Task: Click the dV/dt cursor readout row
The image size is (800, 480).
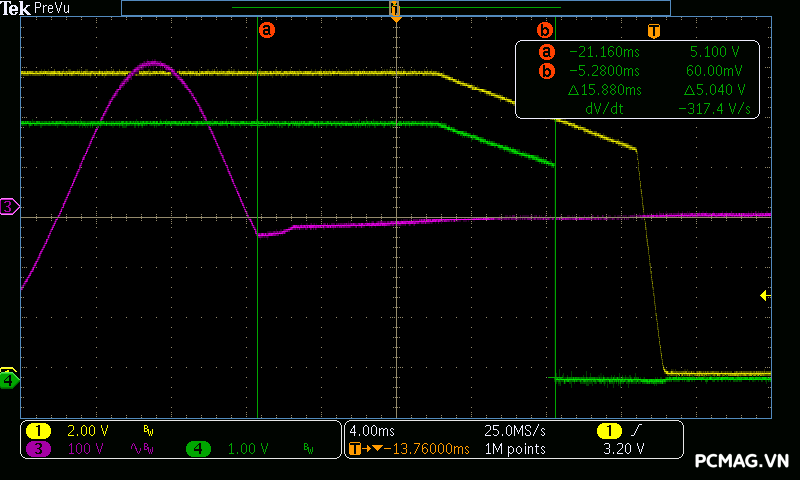Action: (640, 109)
